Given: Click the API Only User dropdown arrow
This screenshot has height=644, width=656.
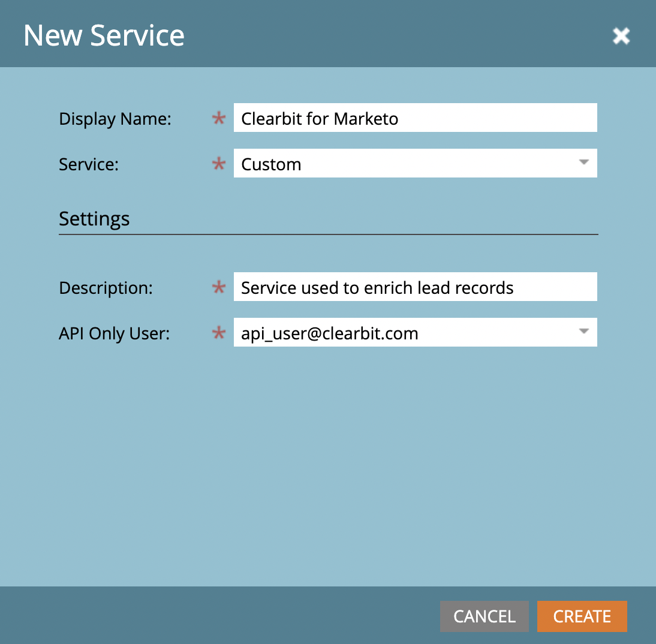Looking at the screenshot, I should click(x=584, y=332).
